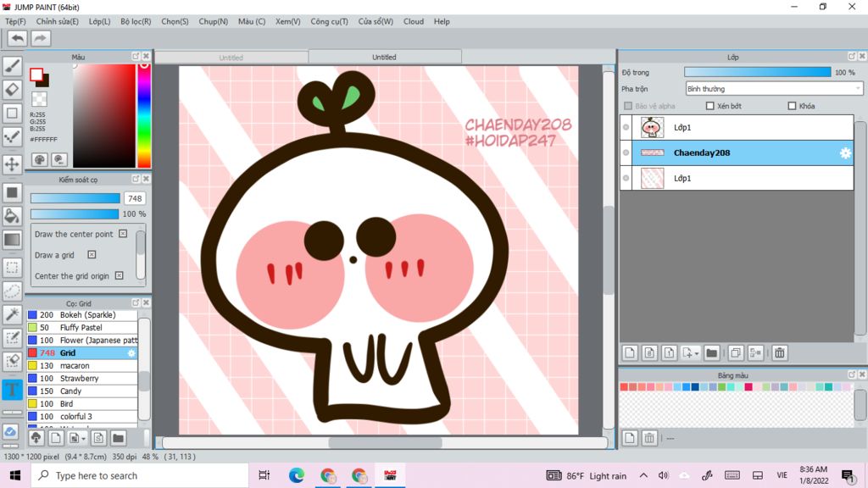Choose the Strawberry brush
868x488 pixels.
[x=82, y=379]
